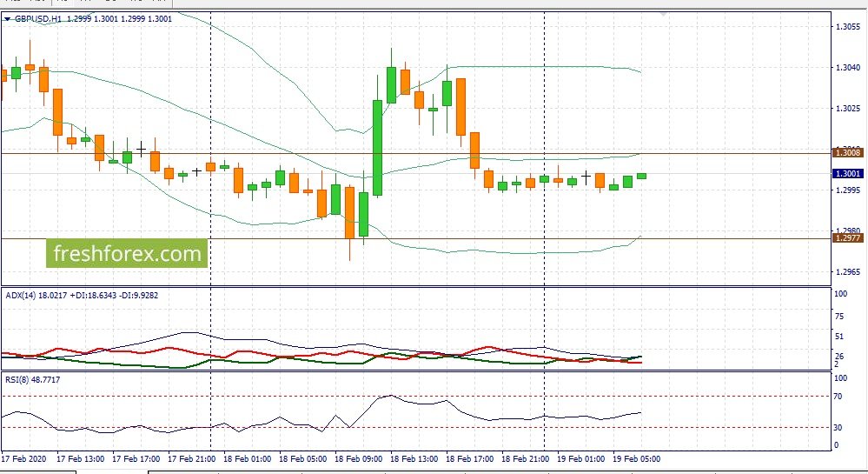Click the 19 Feb 05:00 time label

point(637,459)
